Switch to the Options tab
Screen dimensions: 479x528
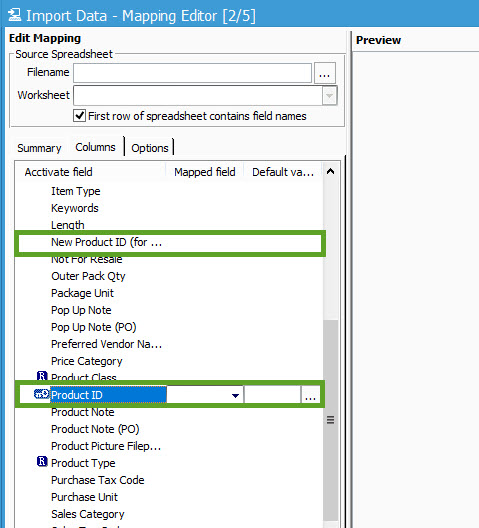coord(150,148)
